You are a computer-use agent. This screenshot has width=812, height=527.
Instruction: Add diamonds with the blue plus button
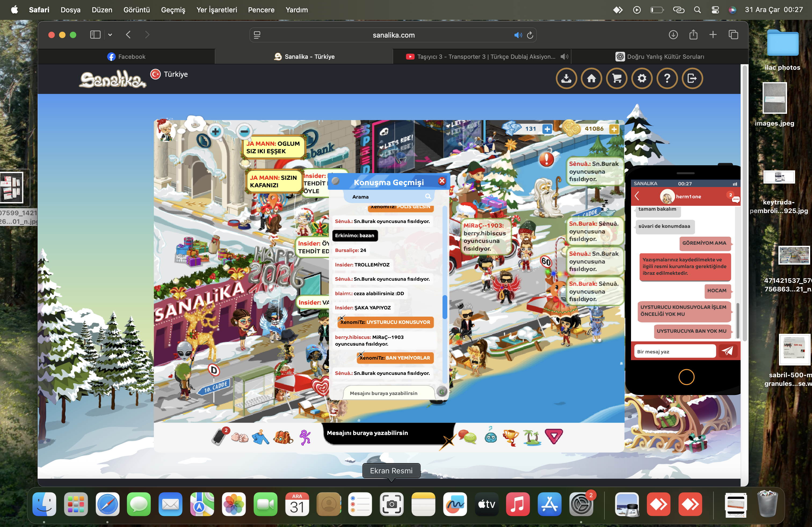pyautogui.click(x=547, y=129)
